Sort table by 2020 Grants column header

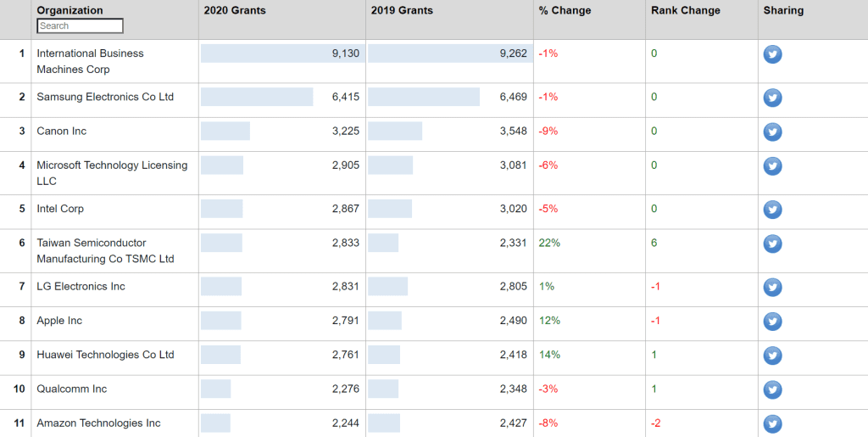(235, 10)
